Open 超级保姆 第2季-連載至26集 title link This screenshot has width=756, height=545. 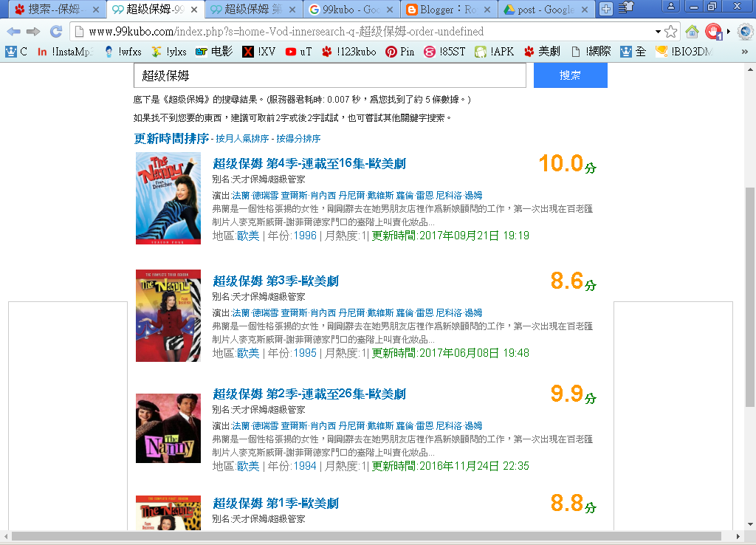point(309,394)
